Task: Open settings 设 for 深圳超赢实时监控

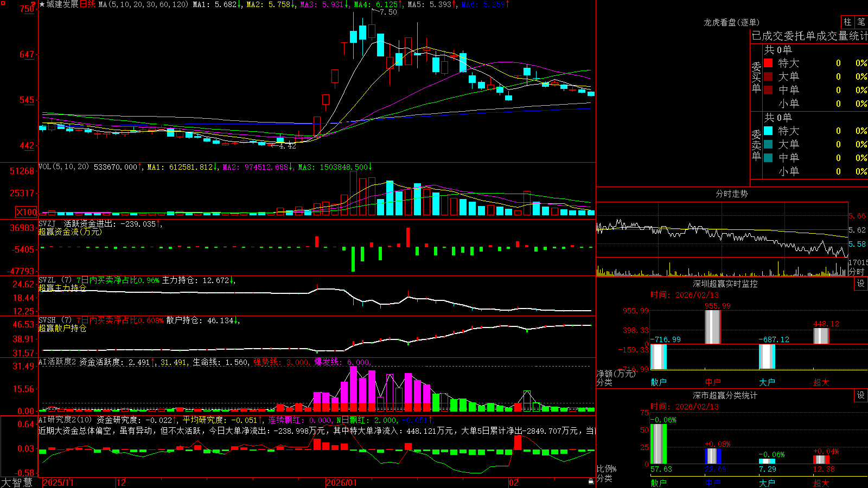Action: pyautogui.click(x=861, y=284)
